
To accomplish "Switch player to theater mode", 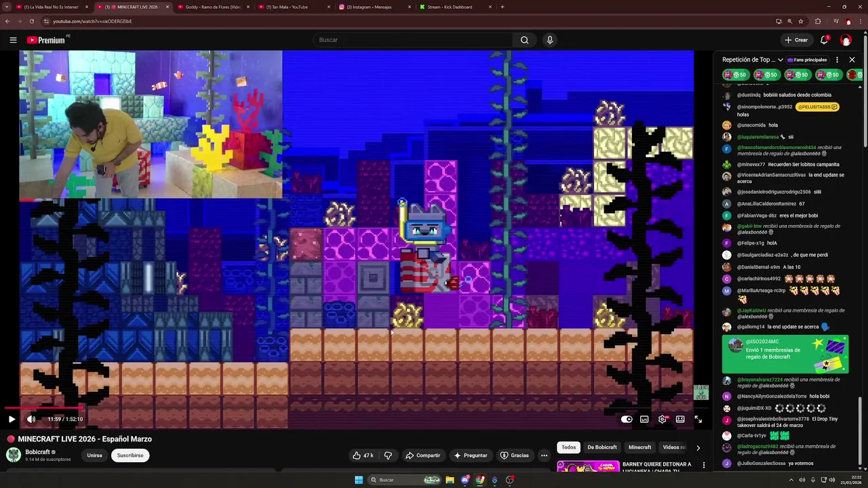I will [x=680, y=419].
